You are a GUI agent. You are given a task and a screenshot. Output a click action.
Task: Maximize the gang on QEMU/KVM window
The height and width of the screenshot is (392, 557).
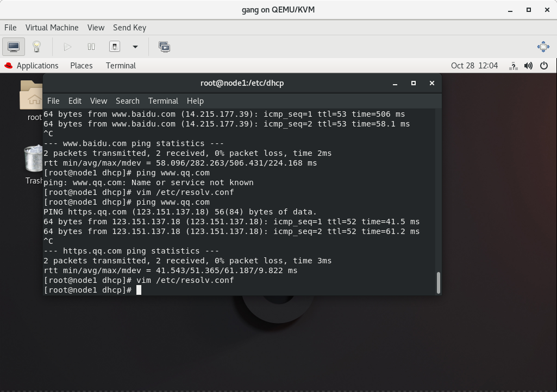point(529,10)
